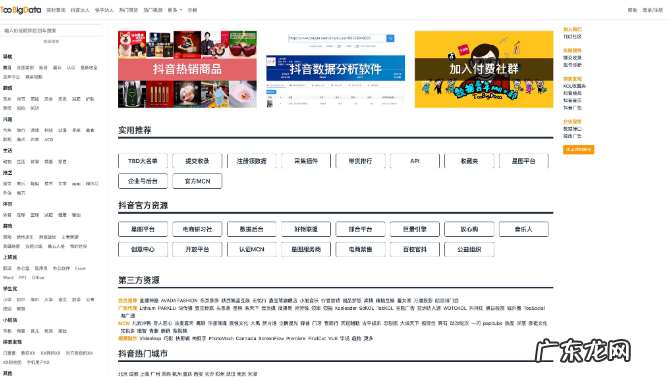Select the Excel tag in left sidebar

point(80,269)
